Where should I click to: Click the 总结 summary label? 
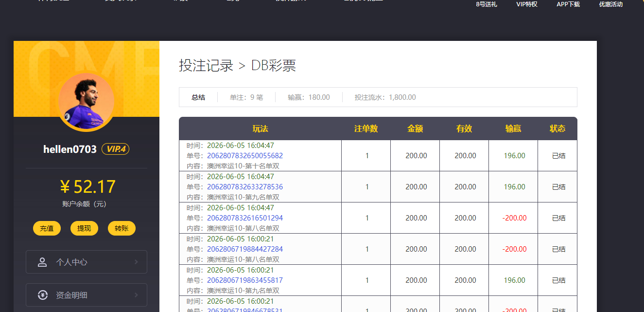[x=198, y=97]
